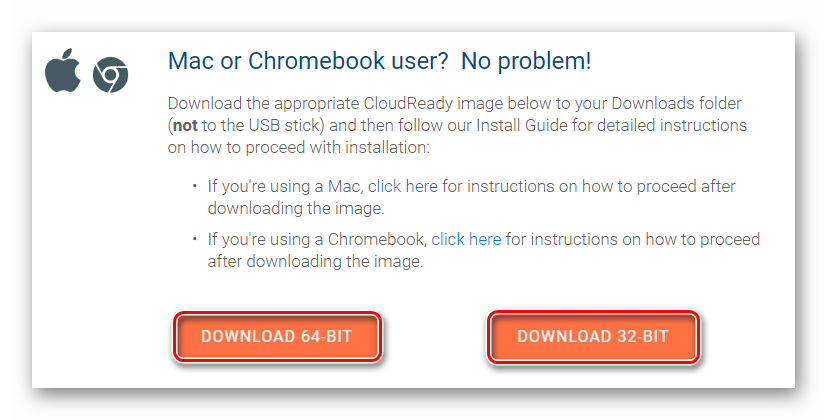Screen dimensions: 827x420
Task: Click the 'Mac or Chromebook user?' heading
Action: click(308, 61)
